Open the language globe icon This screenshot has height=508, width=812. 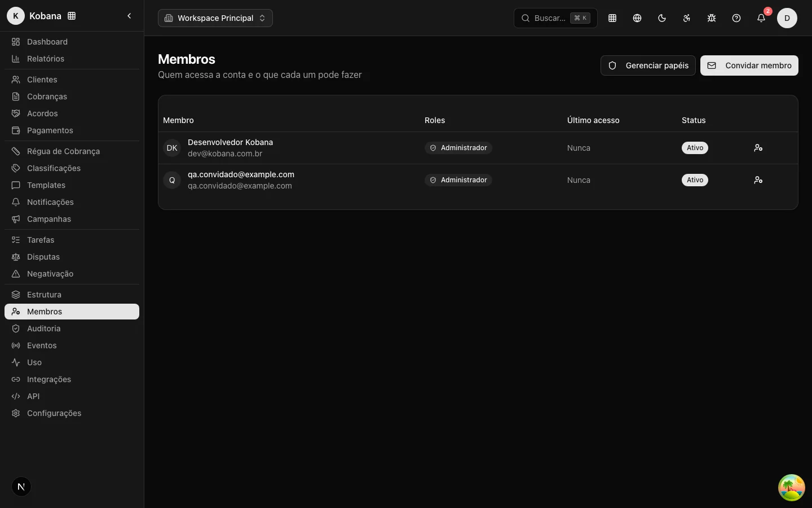click(x=637, y=18)
